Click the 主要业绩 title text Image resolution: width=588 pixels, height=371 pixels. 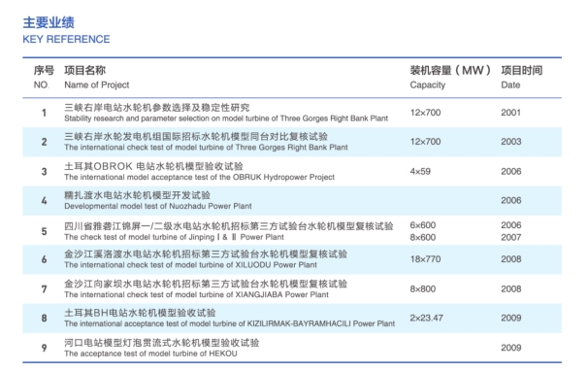pyautogui.click(x=49, y=22)
